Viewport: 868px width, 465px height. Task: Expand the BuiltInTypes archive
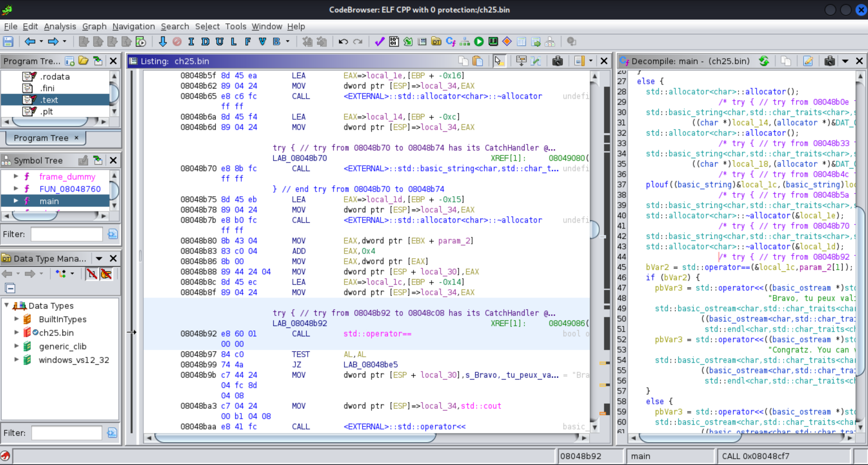click(x=16, y=319)
